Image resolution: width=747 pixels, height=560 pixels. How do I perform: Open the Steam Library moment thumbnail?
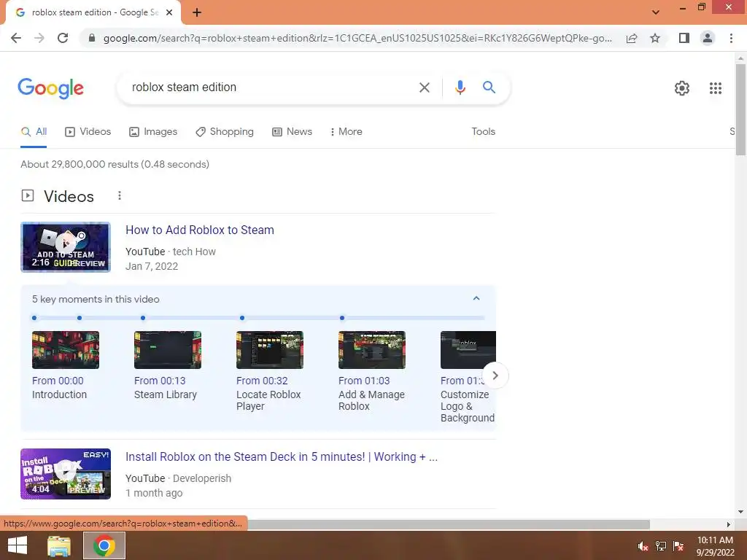[x=168, y=350]
